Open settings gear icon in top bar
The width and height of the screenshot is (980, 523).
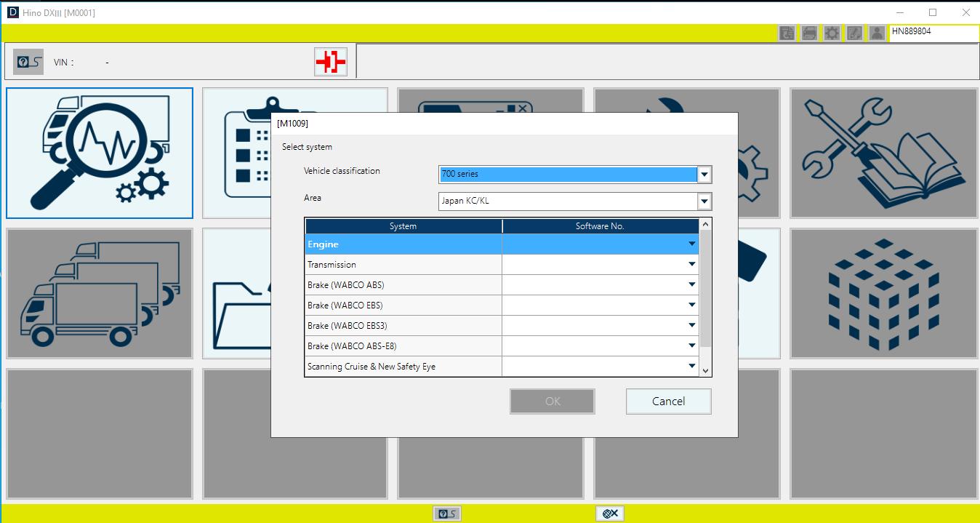point(832,33)
